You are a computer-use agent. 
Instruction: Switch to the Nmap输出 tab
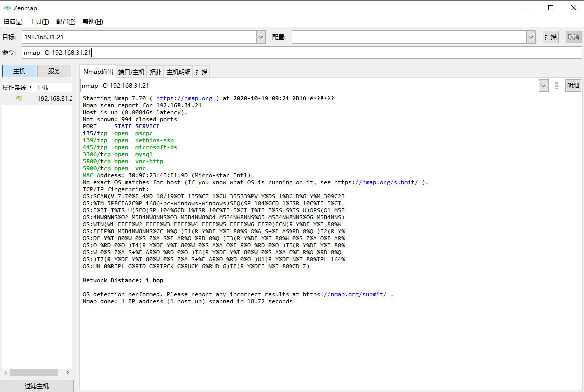coord(98,72)
